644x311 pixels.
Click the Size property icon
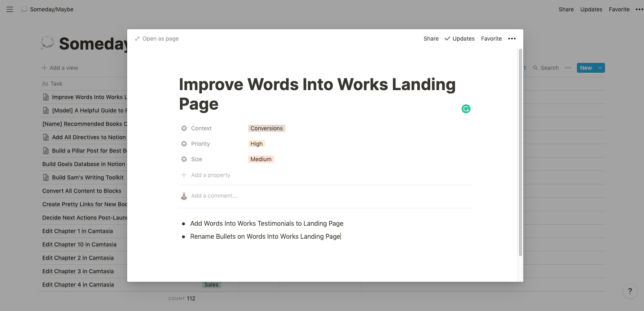coord(184,159)
